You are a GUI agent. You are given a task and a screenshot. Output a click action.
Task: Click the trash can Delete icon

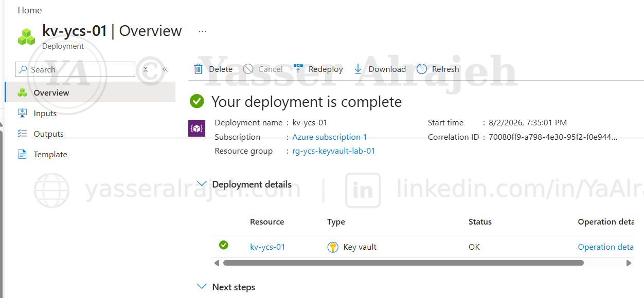[x=198, y=69]
